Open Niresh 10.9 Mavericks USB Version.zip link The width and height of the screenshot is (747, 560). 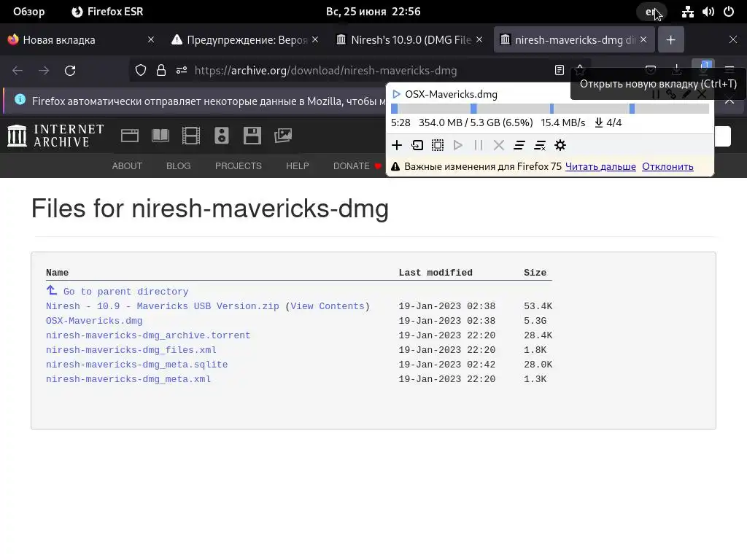coord(163,306)
